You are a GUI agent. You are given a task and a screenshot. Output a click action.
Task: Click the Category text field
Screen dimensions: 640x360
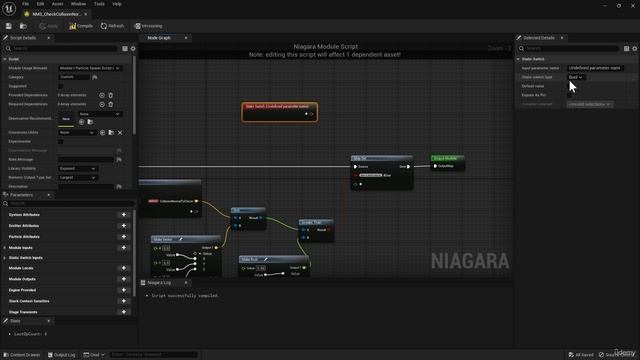click(74, 77)
